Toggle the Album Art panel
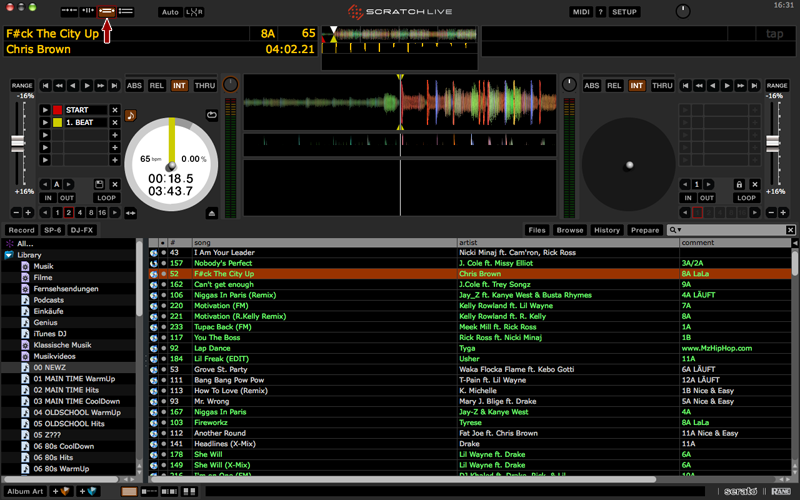This screenshot has height=500, width=800. (24, 491)
